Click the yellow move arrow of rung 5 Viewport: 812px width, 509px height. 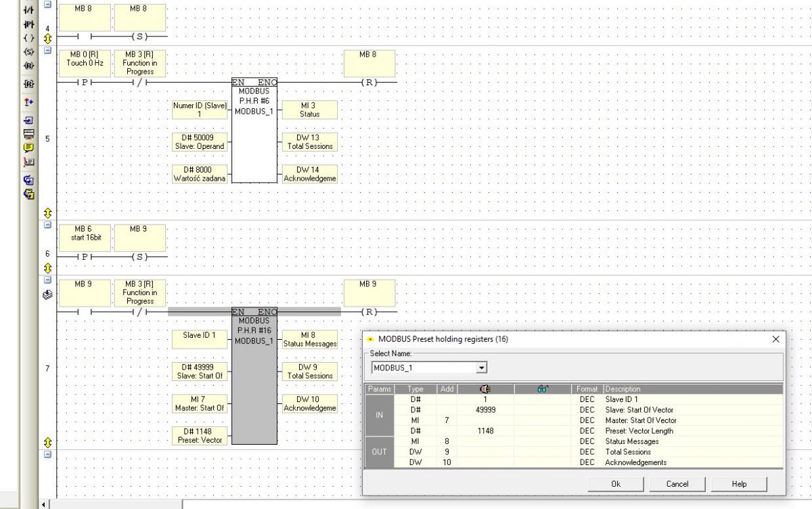(48, 212)
